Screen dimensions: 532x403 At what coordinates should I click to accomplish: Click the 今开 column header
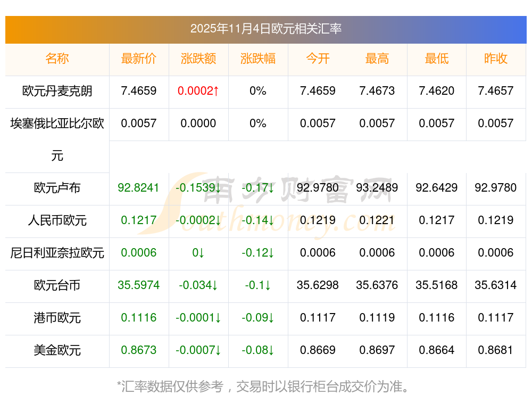click(x=318, y=59)
